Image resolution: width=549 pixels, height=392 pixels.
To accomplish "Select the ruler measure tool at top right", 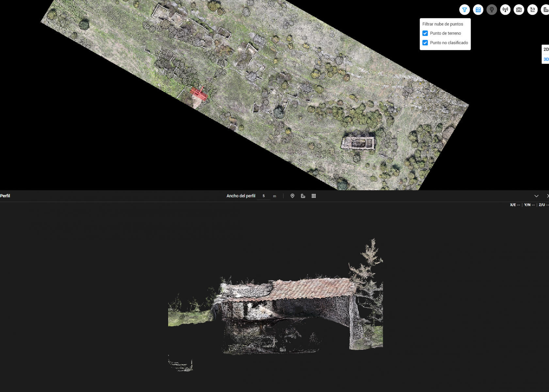I will (545, 10).
